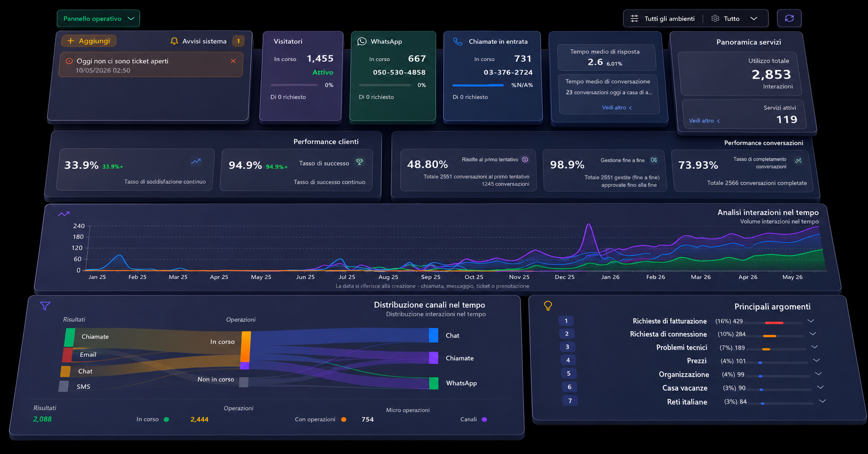Click the filter sliders icon

(x=634, y=19)
